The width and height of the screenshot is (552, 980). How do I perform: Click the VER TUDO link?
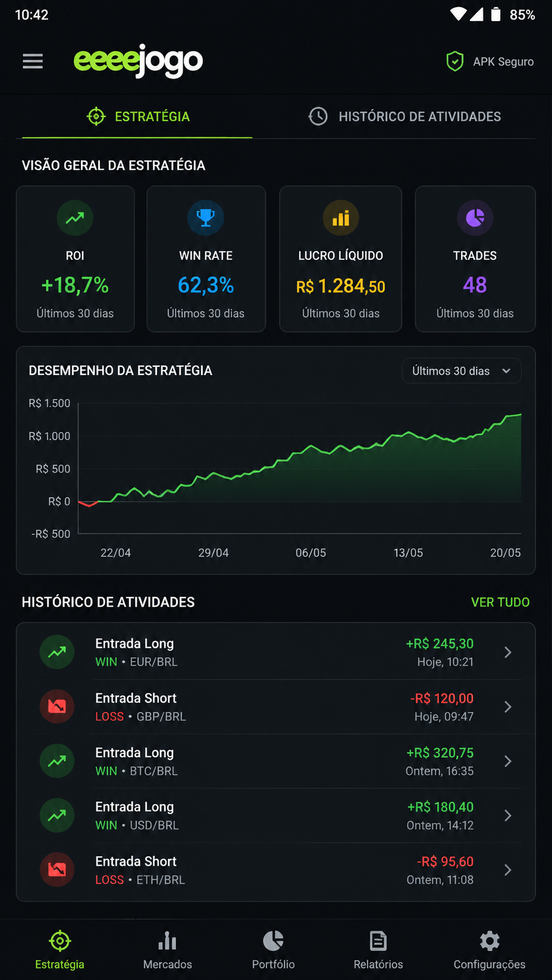pos(500,602)
